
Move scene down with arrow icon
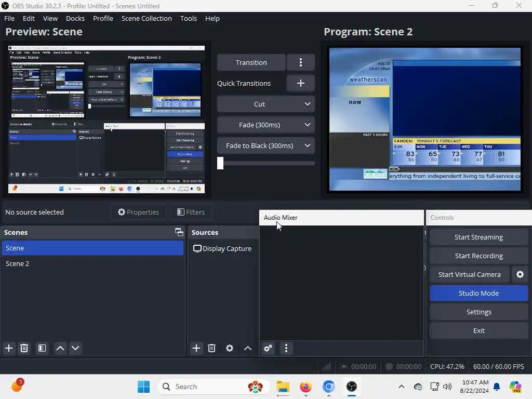point(75,348)
